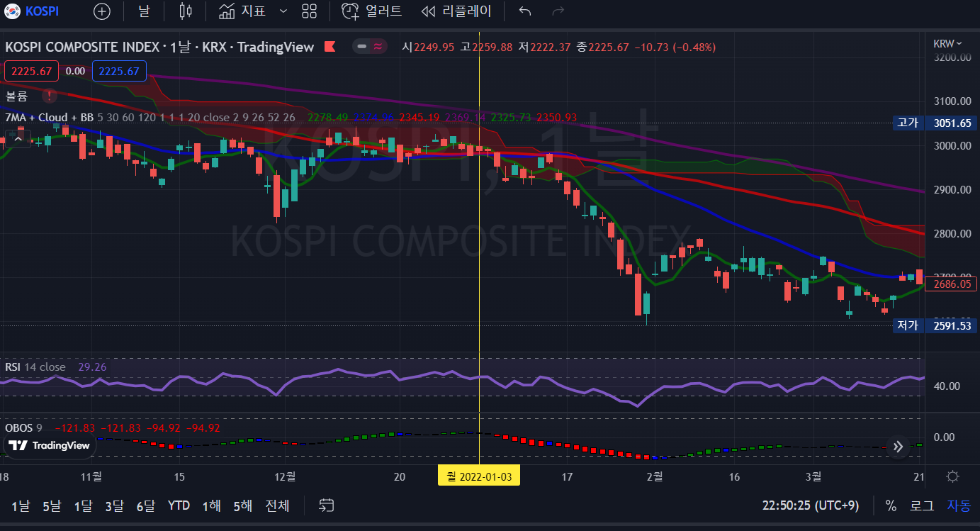Open the candlestick chart style selector
This screenshot has height=531, width=980.
point(186,11)
